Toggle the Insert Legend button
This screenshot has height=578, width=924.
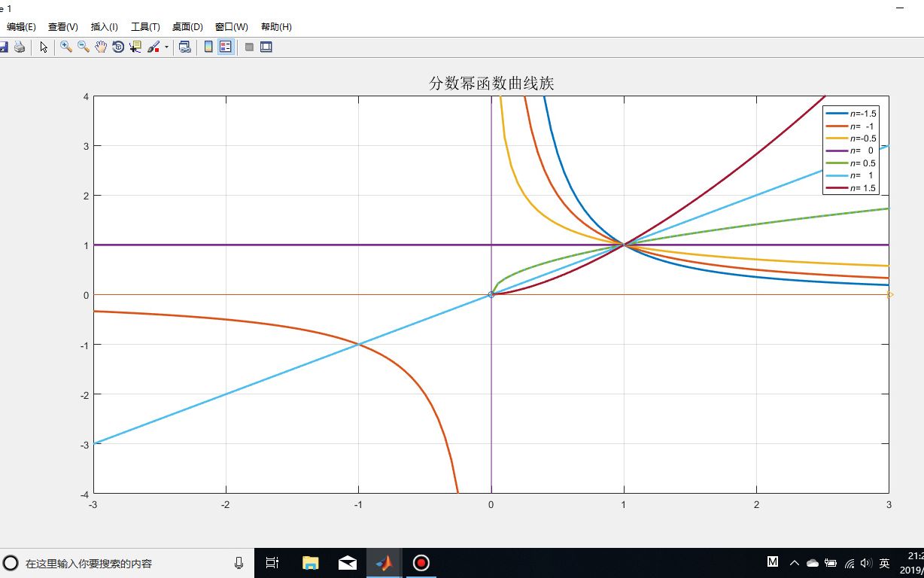(x=226, y=47)
